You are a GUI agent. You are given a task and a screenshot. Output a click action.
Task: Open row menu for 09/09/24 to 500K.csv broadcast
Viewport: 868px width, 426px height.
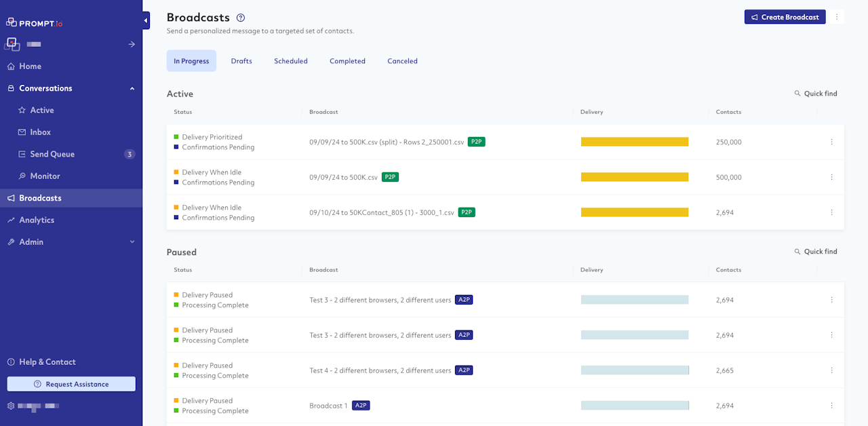point(831,177)
